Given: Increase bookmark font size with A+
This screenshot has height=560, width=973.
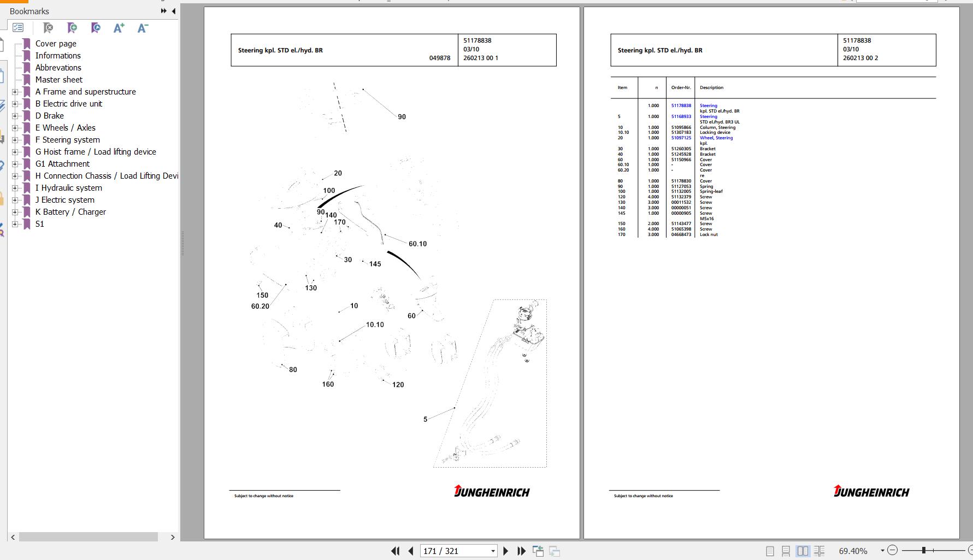Looking at the screenshot, I should pyautogui.click(x=119, y=27).
